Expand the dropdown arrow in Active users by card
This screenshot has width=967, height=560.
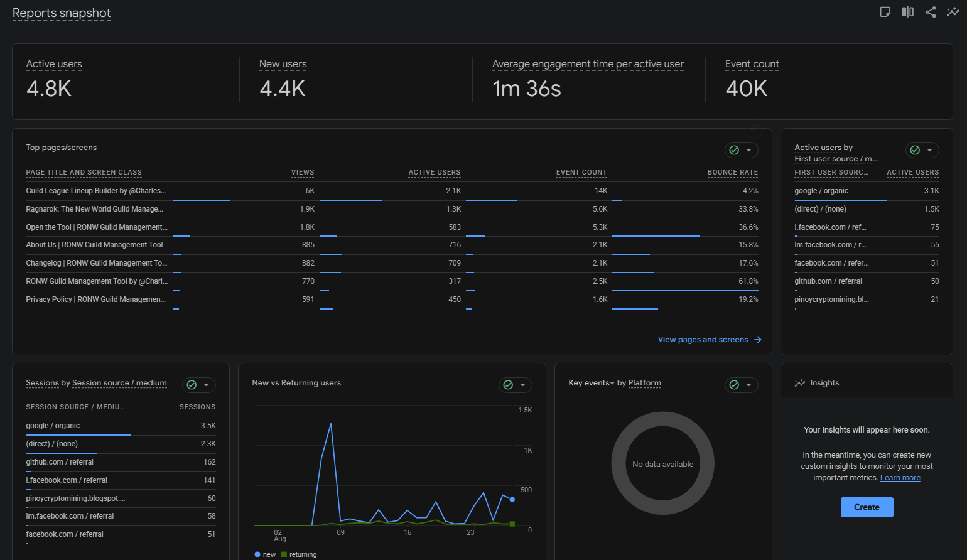pyautogui.click(x=930, y=150)
